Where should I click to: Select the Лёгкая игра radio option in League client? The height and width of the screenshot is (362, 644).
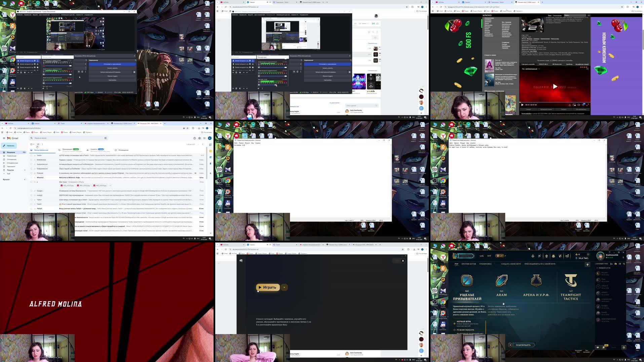pos(454,324)
